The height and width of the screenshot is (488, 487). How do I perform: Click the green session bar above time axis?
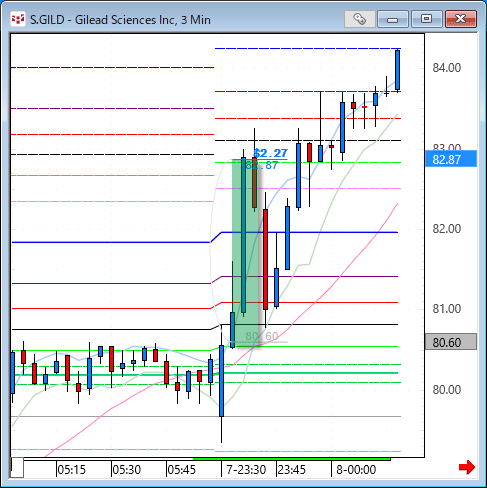click(x=292, y=459)
